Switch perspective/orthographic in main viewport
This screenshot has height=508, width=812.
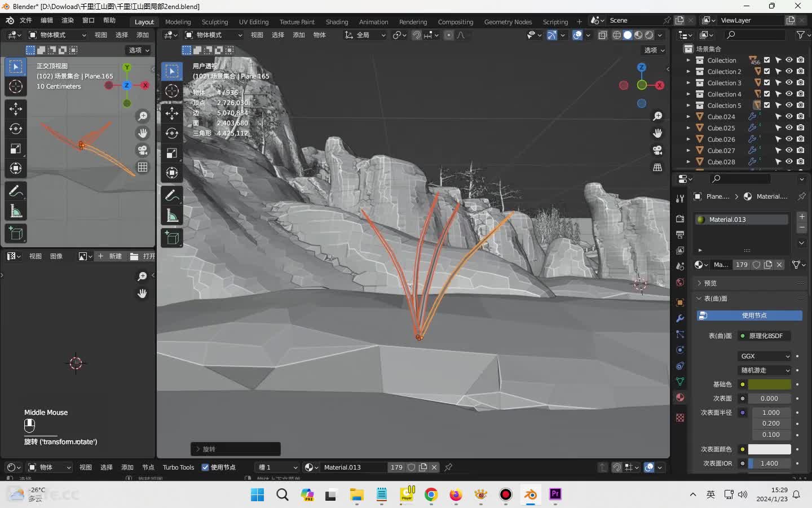(657, 167)
